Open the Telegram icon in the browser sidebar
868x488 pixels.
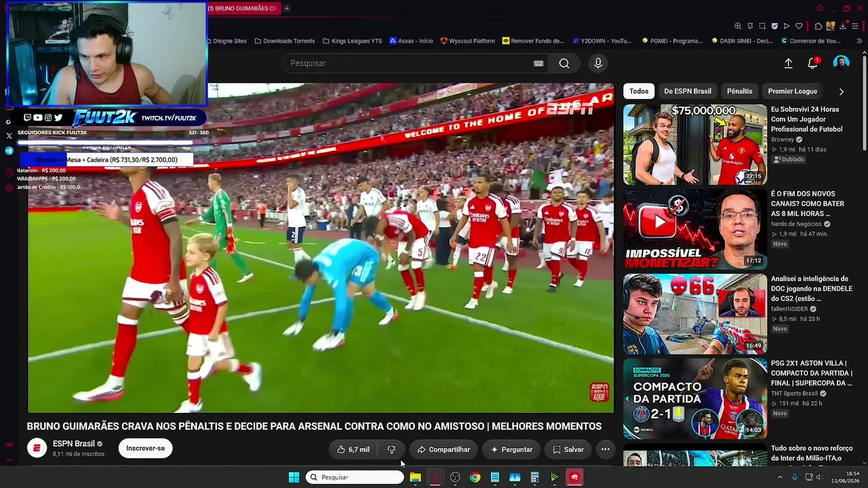tap(9, 150)
